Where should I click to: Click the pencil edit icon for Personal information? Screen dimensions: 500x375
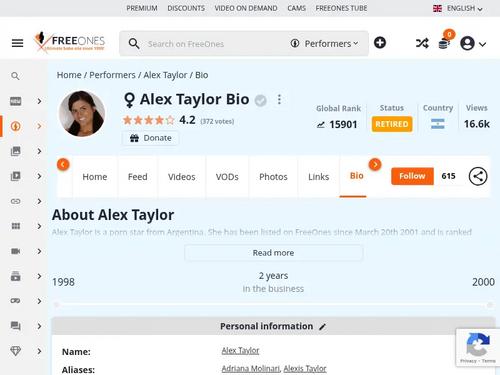(322, 327)
